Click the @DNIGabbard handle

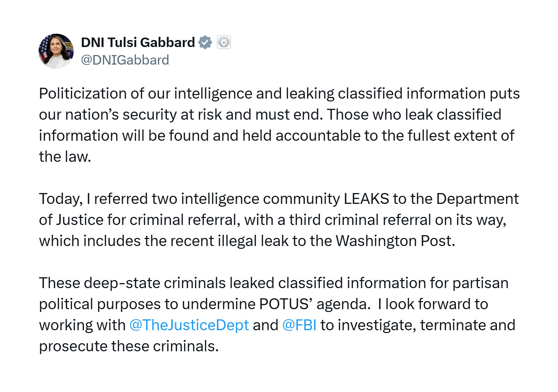(125, 60)
